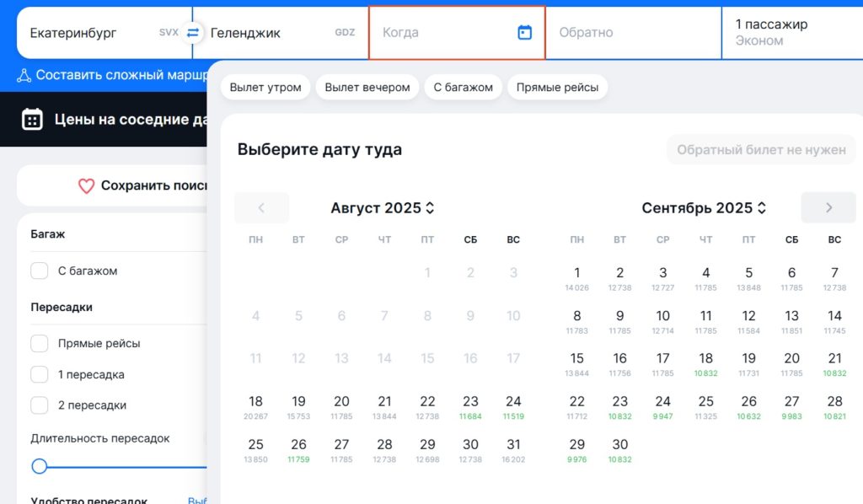Open the Выбрать link under Удобство пересадок

click(x=199, y=499)
